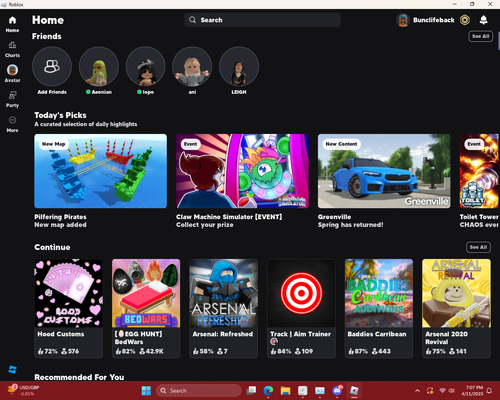
Task: Open friend lopo's avatar
Action: click(145, 66)
